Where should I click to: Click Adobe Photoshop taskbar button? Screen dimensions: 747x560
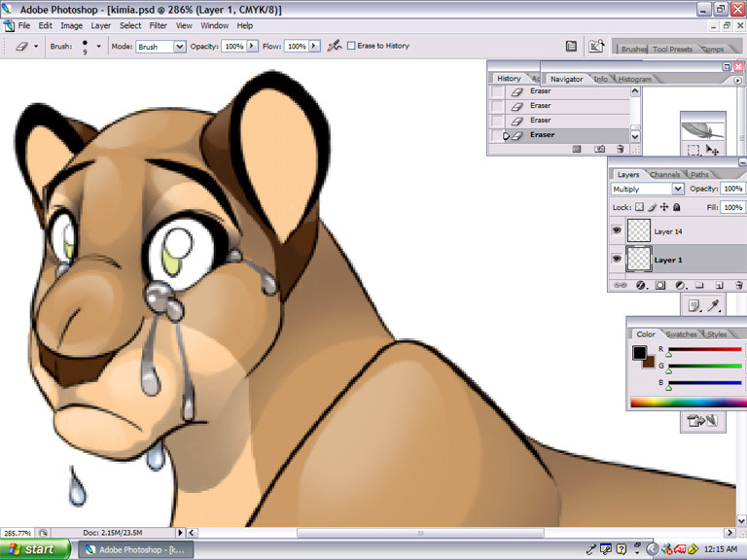(x=136, y=549)
